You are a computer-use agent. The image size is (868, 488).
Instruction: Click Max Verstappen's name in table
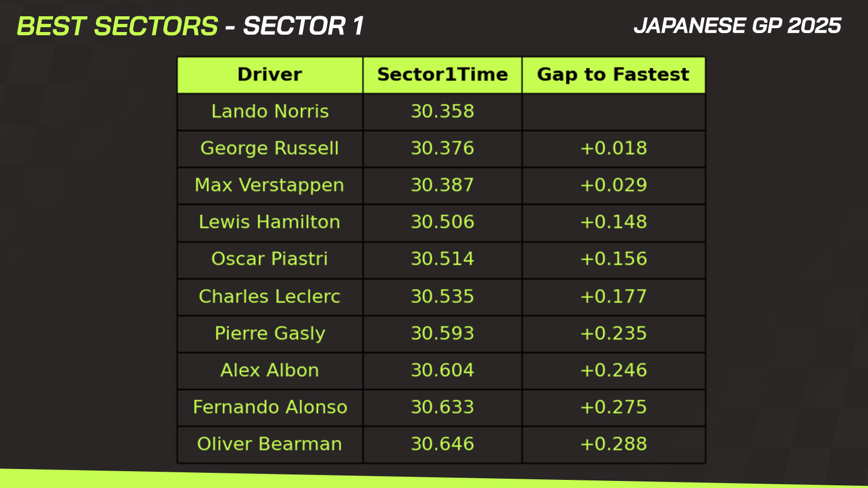[x=270, y=185]
